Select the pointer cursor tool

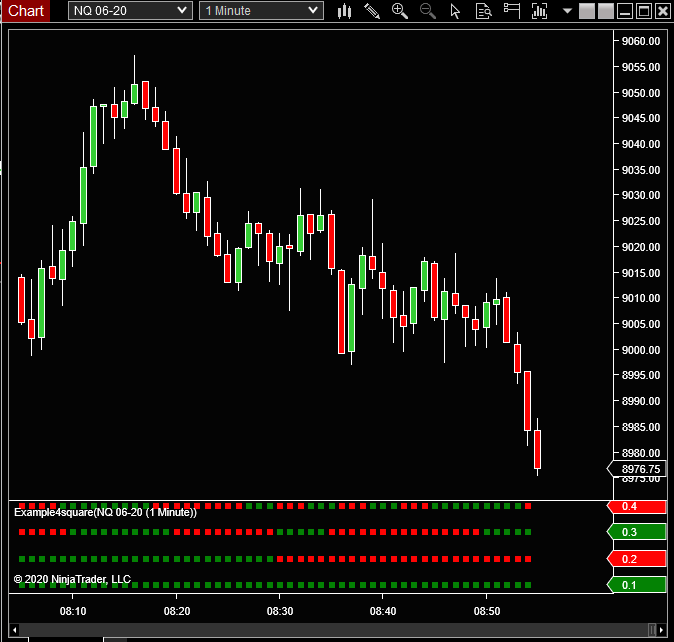pos(455,11)
